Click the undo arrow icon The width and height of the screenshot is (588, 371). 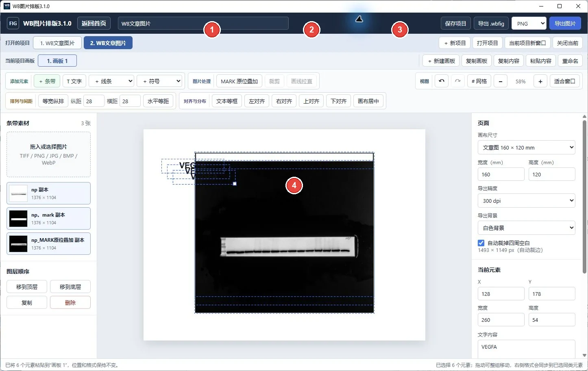(x=441, y=81)
